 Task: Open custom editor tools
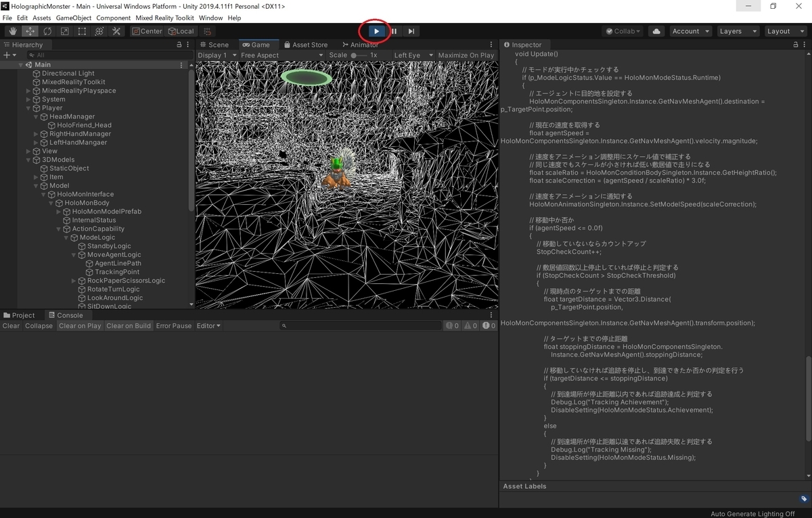tap(116, 31)
